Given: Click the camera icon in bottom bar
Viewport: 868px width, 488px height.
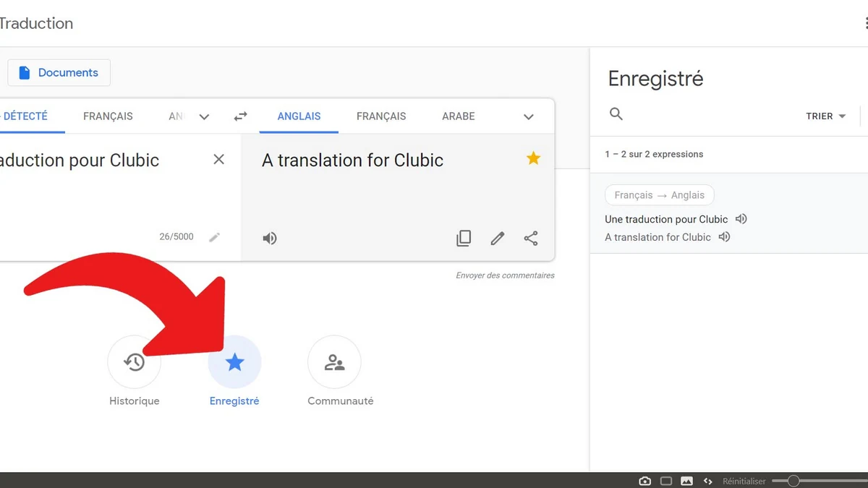Looking at the screenshot, I should point(644,481).
